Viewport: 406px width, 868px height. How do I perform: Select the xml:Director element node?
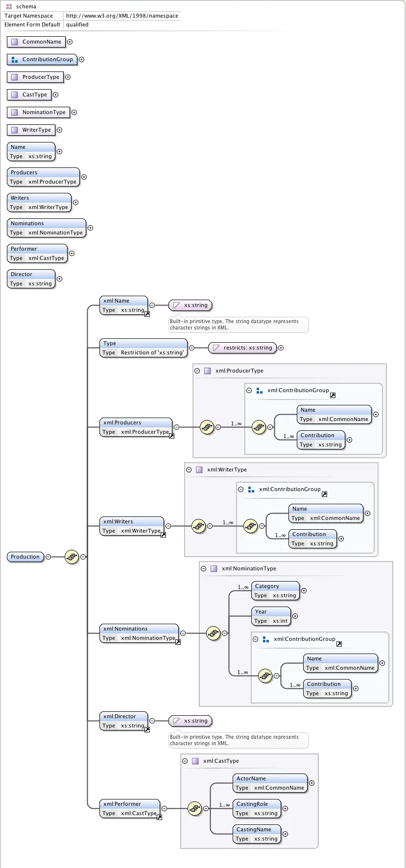124,721
